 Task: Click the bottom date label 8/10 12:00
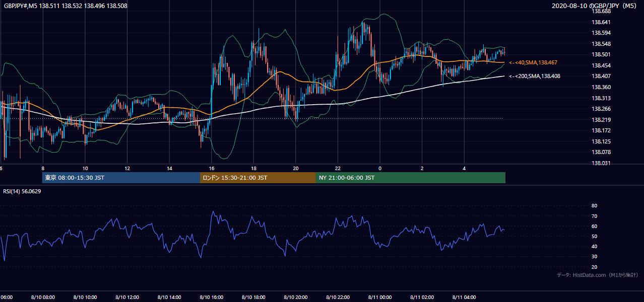(127, 297)
